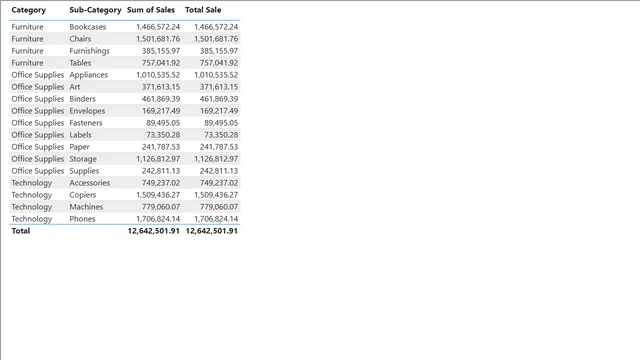Select Sum of Sales value for Binders
The image size is (640, 360).
tap(161, 99)
